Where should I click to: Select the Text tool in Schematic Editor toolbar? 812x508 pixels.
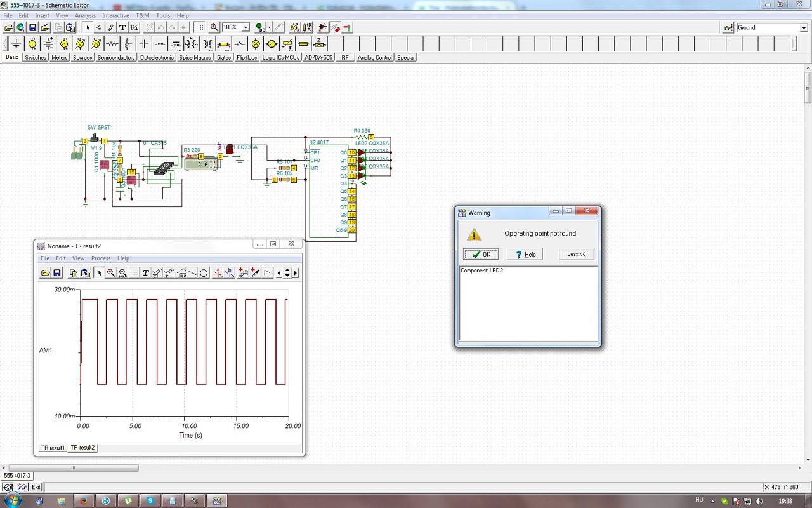(122, 27)
